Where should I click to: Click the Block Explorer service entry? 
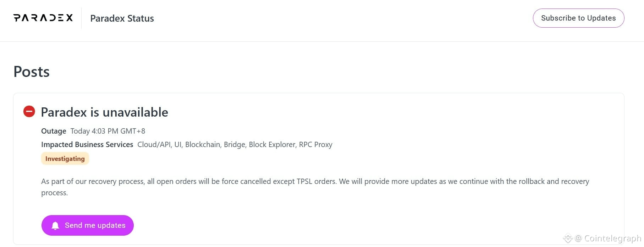pos(272,145)
